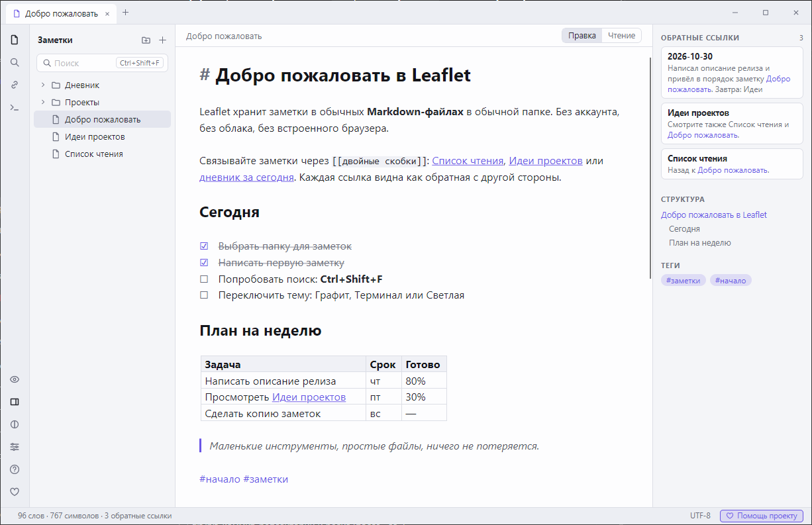Uncheck the Выбрать папку для заметок task
This screenshot has width=812, height=525.
(x=204, y=246)
